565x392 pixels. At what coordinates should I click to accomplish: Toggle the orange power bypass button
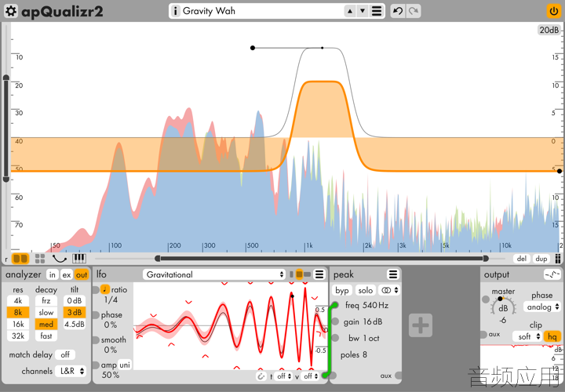[553, 11]
